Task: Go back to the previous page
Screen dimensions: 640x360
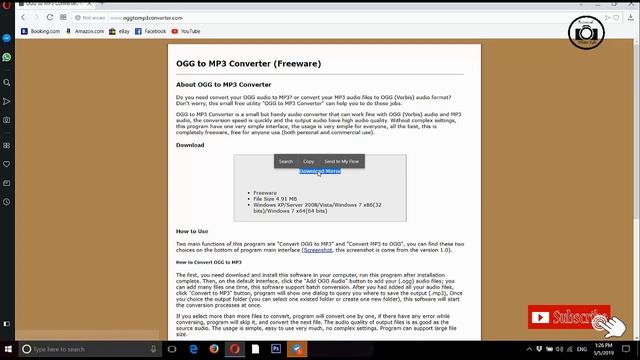Action: pos(23,18)
